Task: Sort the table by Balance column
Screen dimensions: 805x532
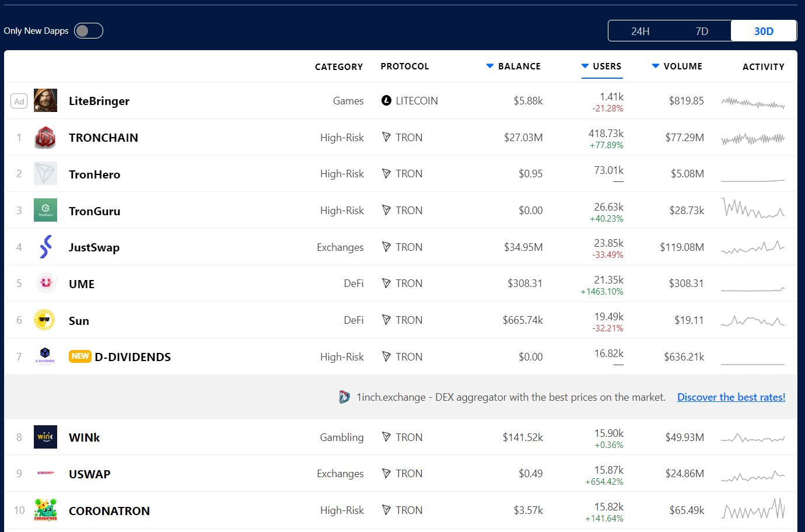Action: pyautogui.click(x=513, y=66)
